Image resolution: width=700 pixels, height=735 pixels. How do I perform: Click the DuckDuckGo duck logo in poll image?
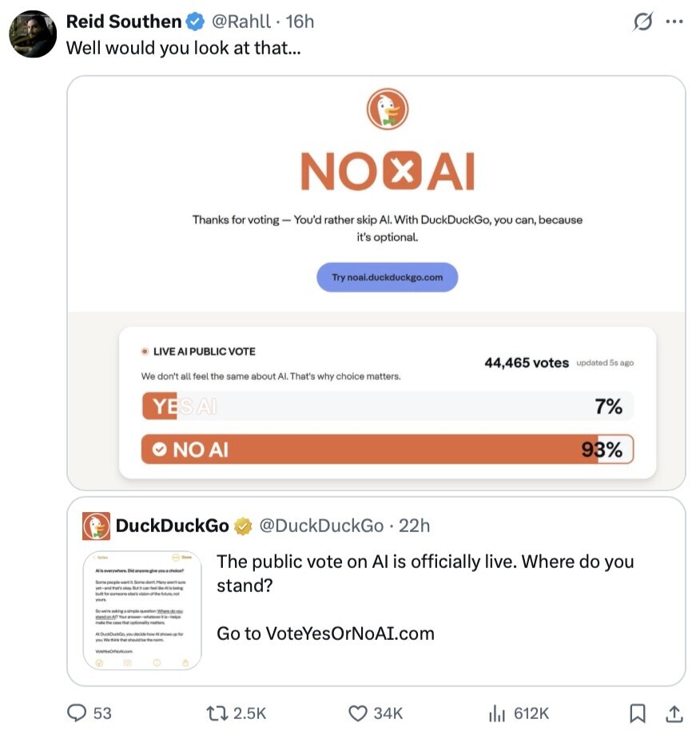(388, 109)
